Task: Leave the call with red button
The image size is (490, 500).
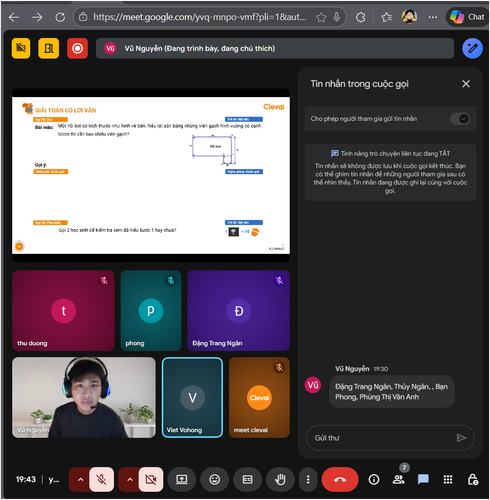Action: pyautogui.click(x=340, y=479)
